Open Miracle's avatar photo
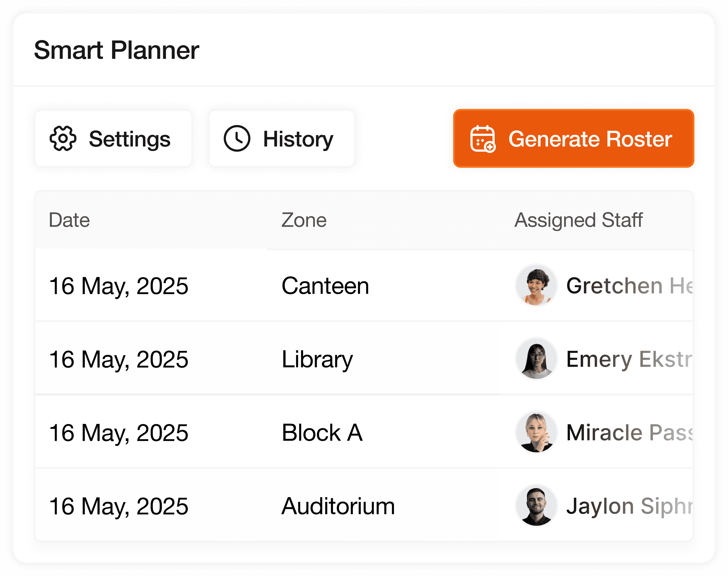 (536, 432)
